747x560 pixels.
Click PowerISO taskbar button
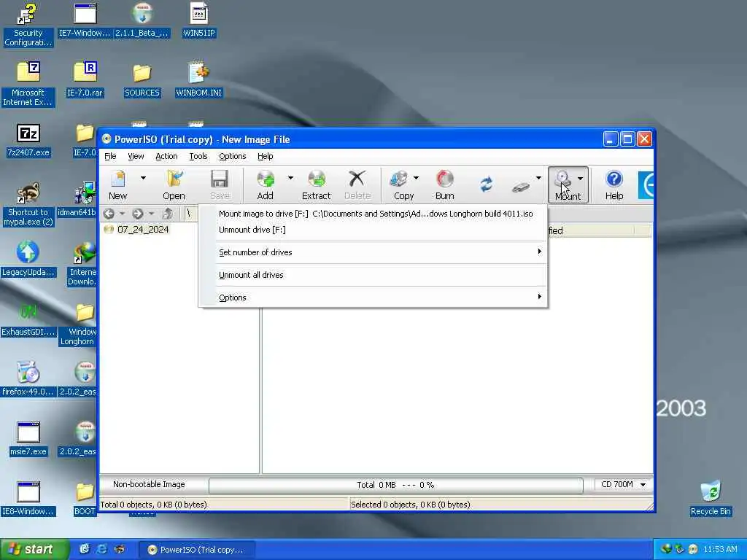coord(196,550)
